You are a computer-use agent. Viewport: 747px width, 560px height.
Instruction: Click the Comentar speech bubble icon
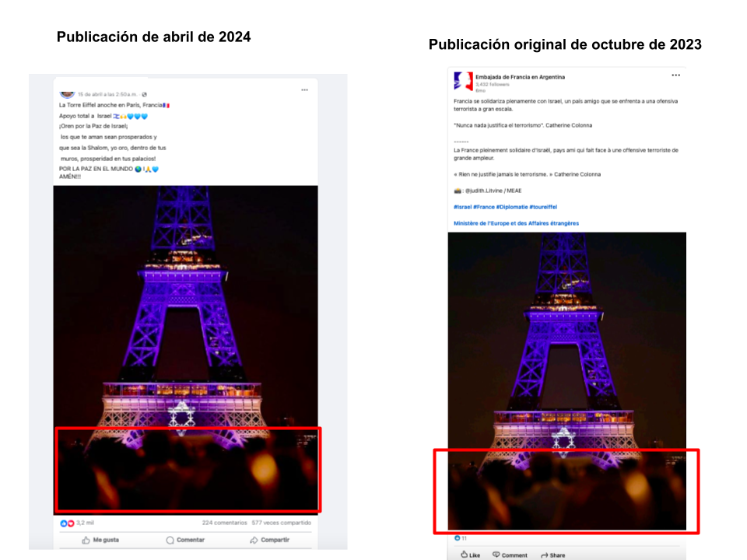pos(170,540)
